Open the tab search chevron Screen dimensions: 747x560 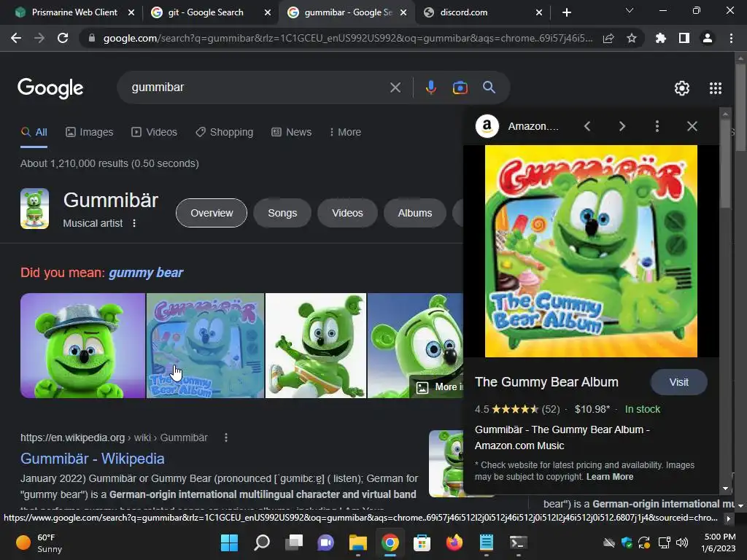[x=630, y=10]
